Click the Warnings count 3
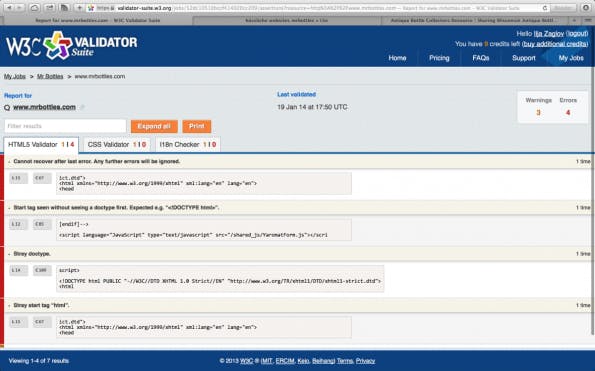The image size is (595, 371). pyautogui.click(x=538, y=113)
